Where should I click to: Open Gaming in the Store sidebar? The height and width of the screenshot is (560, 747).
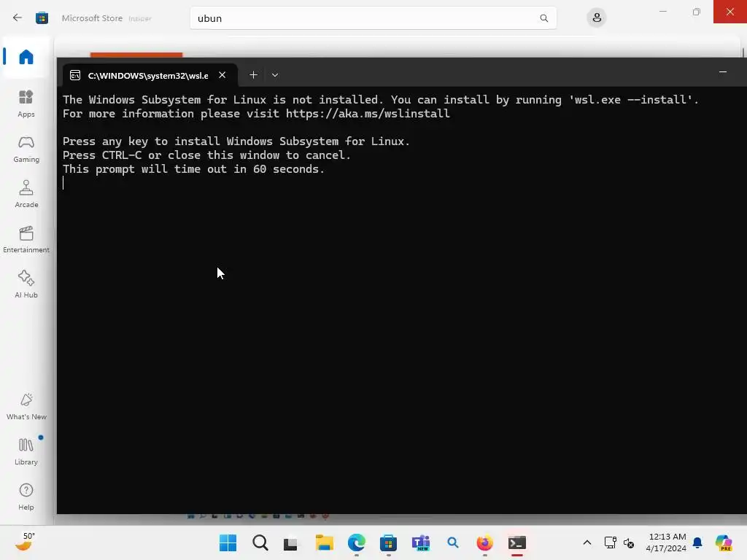[26, 149]
